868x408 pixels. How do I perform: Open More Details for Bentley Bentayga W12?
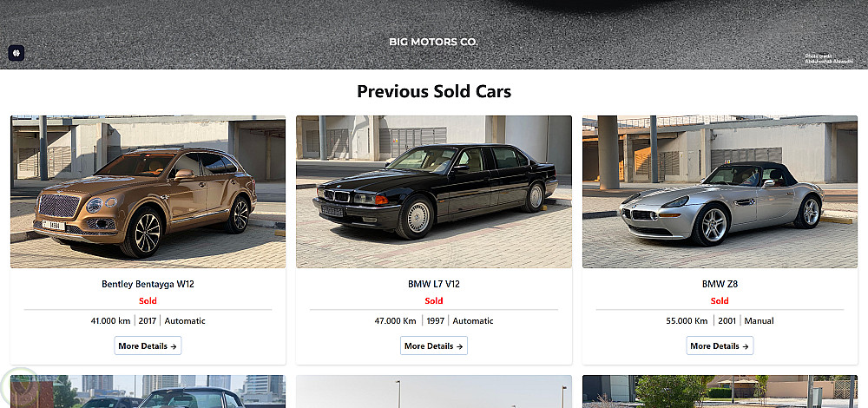click(x=148, y=346)
